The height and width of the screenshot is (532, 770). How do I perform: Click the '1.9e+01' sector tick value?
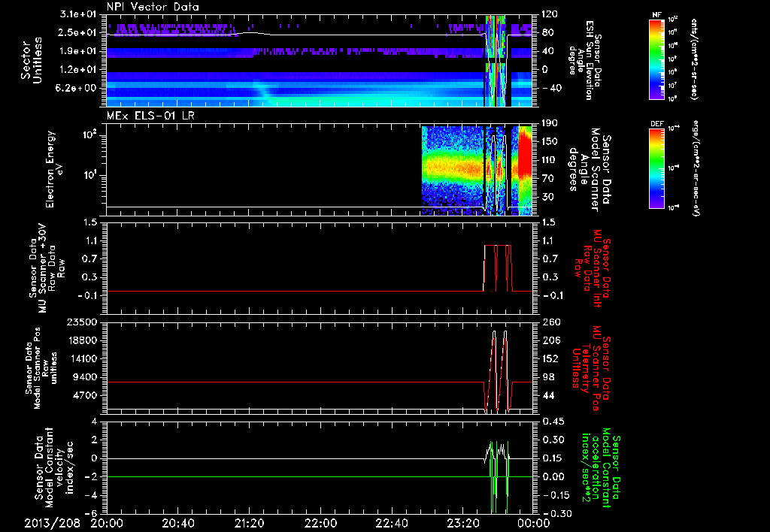tap(79, 51)
